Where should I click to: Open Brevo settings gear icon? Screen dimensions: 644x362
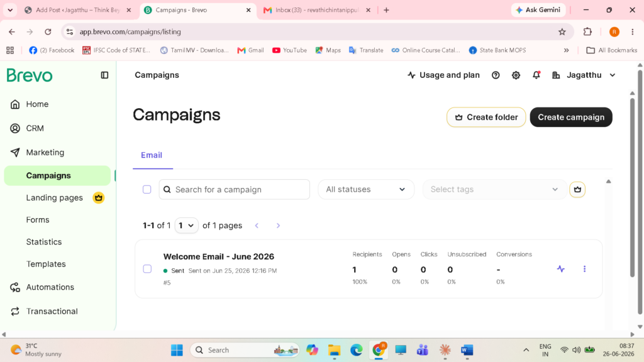[x=516, y=75]
